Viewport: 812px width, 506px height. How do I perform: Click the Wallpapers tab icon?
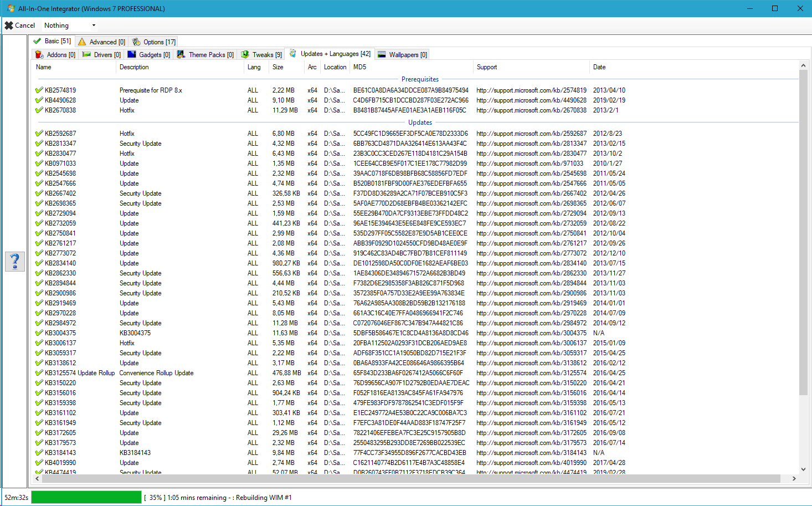pyautogui.click(x=382, y=55)
